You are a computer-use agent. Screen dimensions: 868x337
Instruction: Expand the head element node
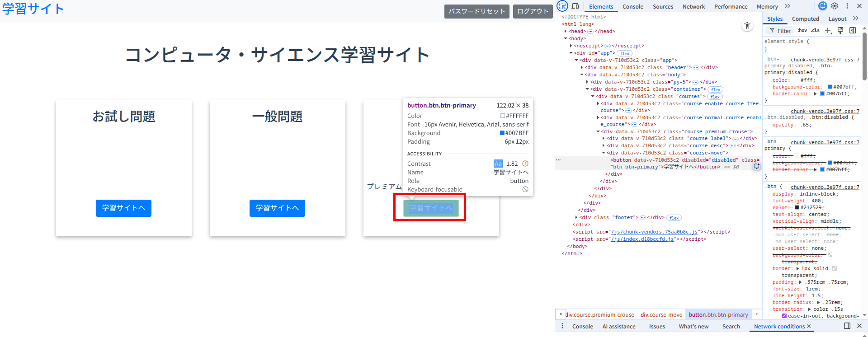(566, 31)
